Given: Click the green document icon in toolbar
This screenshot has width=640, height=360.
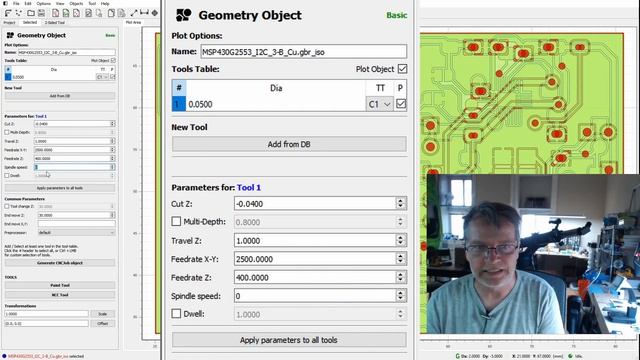Looking at the screenshot, I should [x=66, y=13].
